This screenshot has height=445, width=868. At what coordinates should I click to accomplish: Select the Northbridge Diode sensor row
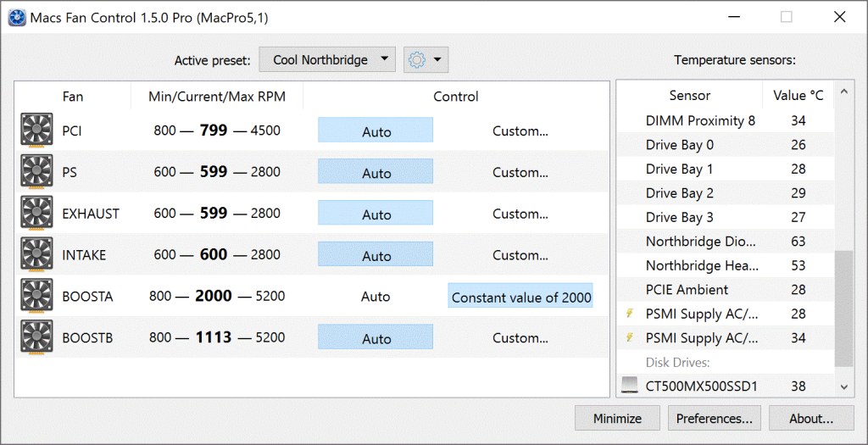699,242
